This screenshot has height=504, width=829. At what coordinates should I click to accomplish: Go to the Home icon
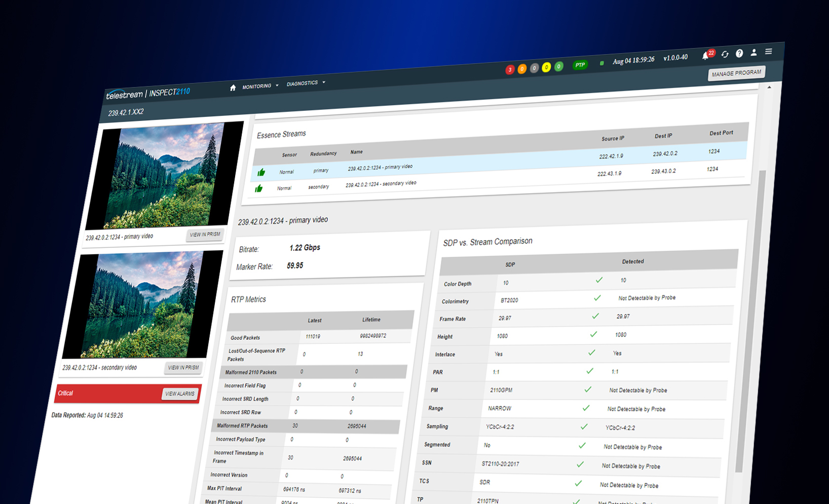click(233, 88)
